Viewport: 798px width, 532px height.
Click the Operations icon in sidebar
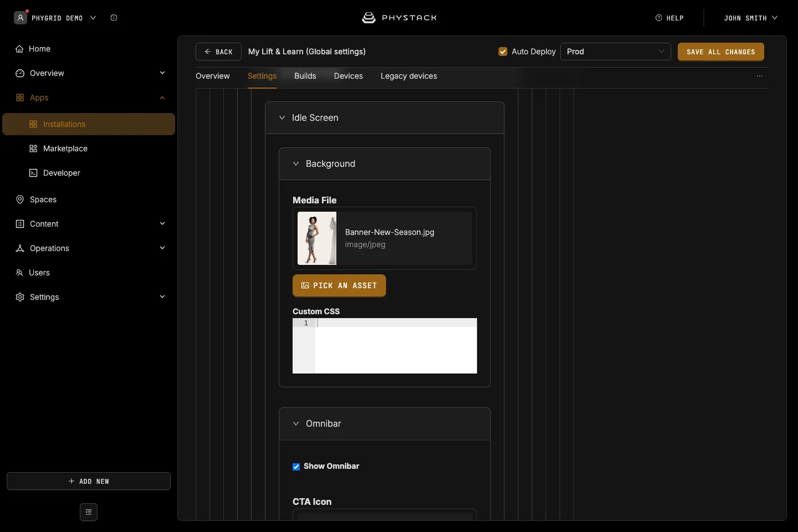point(20,248)
